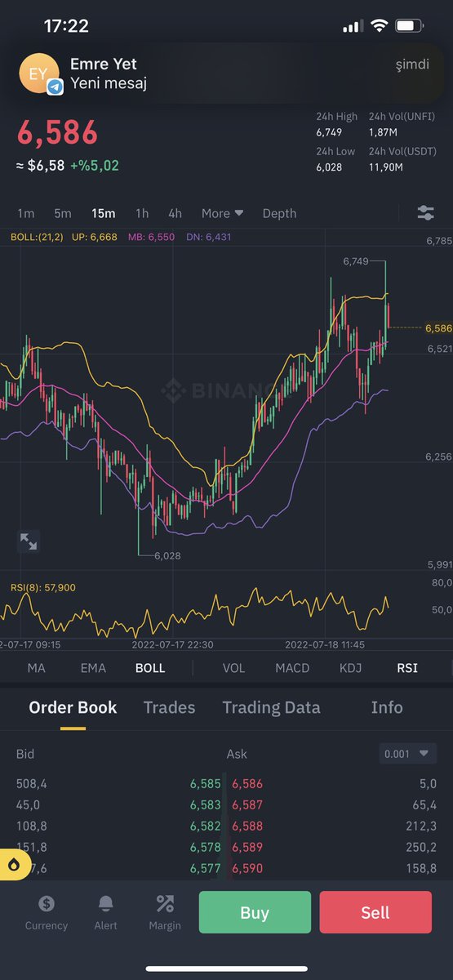Tap ask price 6,589

point(247,848)
